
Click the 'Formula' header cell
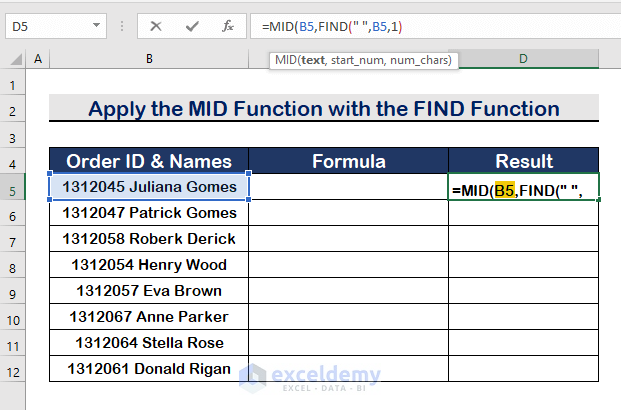(349, 161)
